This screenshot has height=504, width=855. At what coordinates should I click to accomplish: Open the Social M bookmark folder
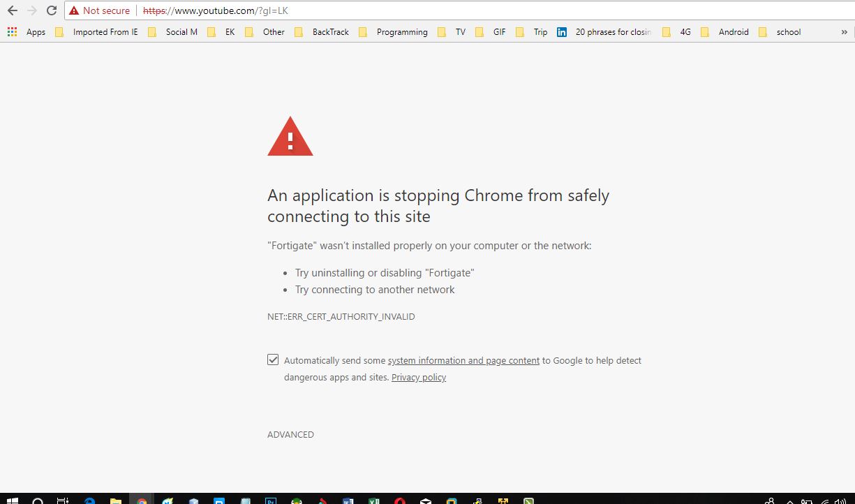click(x=173, y=32)
